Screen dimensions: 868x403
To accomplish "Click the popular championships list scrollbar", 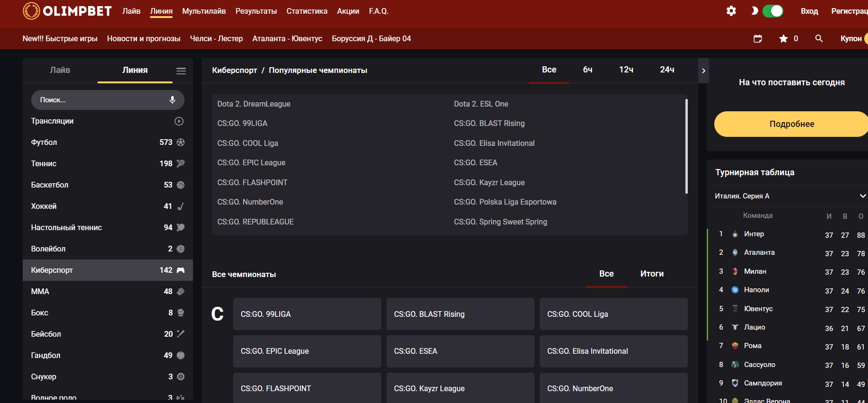I will point(686,146).
